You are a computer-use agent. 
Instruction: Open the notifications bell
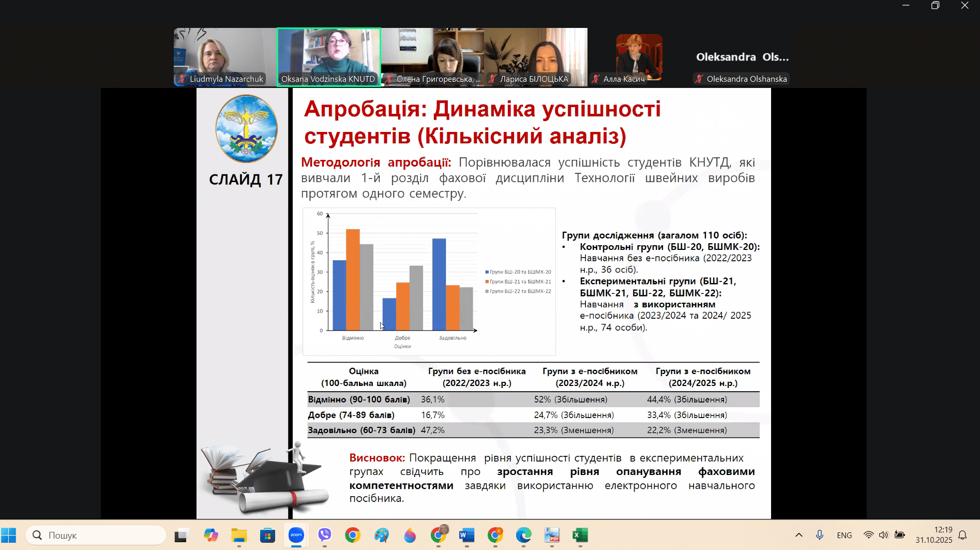click(x=963, y=535)
